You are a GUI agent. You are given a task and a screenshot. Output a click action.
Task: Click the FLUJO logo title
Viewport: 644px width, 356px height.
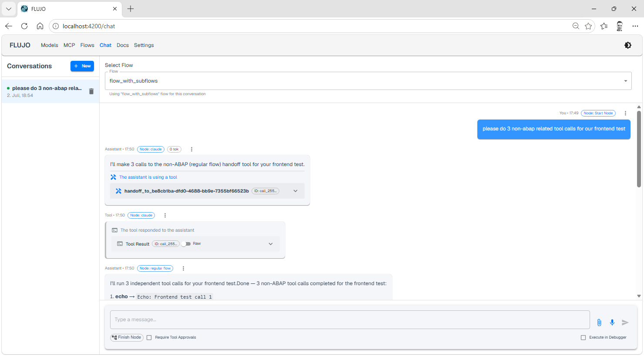click(x=20, y=45)
